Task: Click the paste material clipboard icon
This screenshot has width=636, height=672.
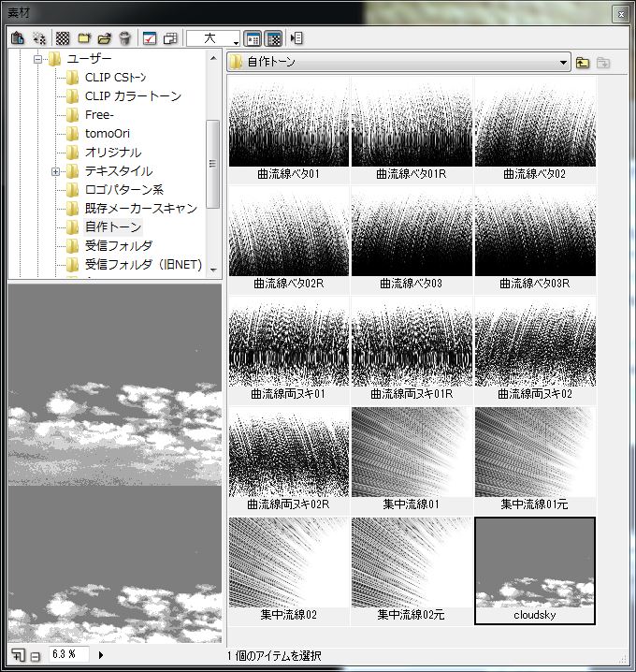Action: click(18, 38)
